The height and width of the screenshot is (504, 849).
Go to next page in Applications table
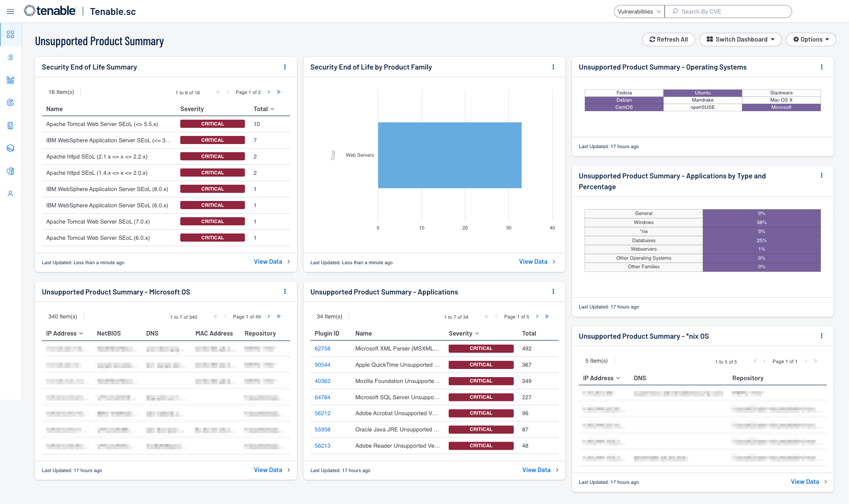tap(537, 317)
